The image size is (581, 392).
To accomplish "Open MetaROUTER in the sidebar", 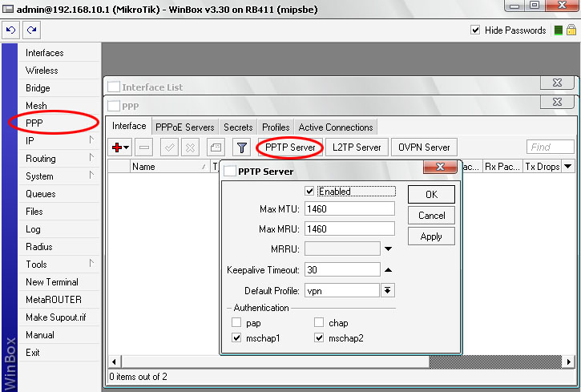I will click(x=59, y=299).
